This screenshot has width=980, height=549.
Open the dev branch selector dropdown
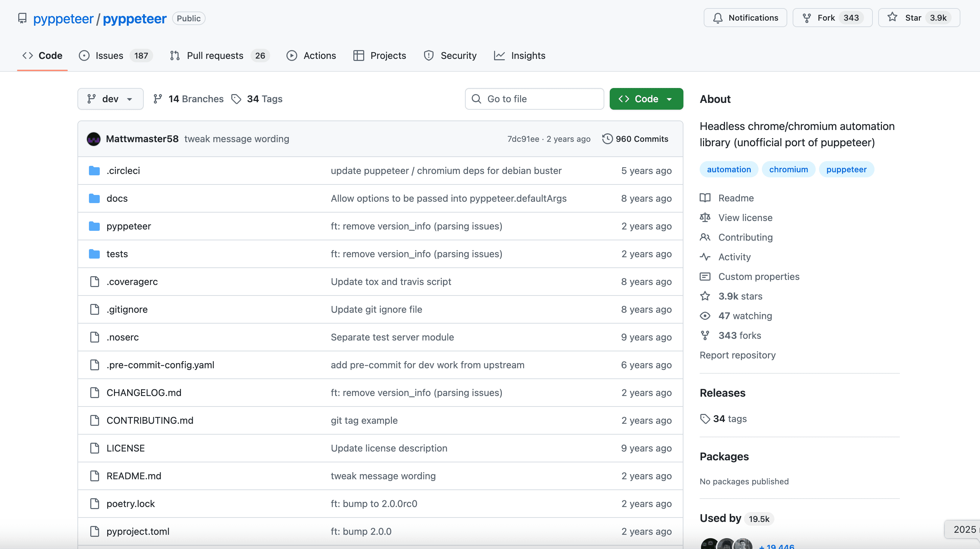coord(110,98)
